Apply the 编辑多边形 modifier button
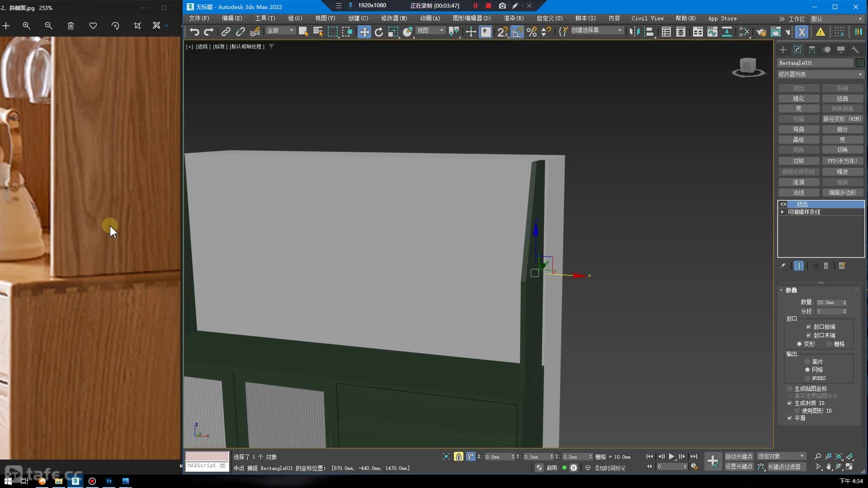Viewport: 868px width, 488px height. [842, 192]
